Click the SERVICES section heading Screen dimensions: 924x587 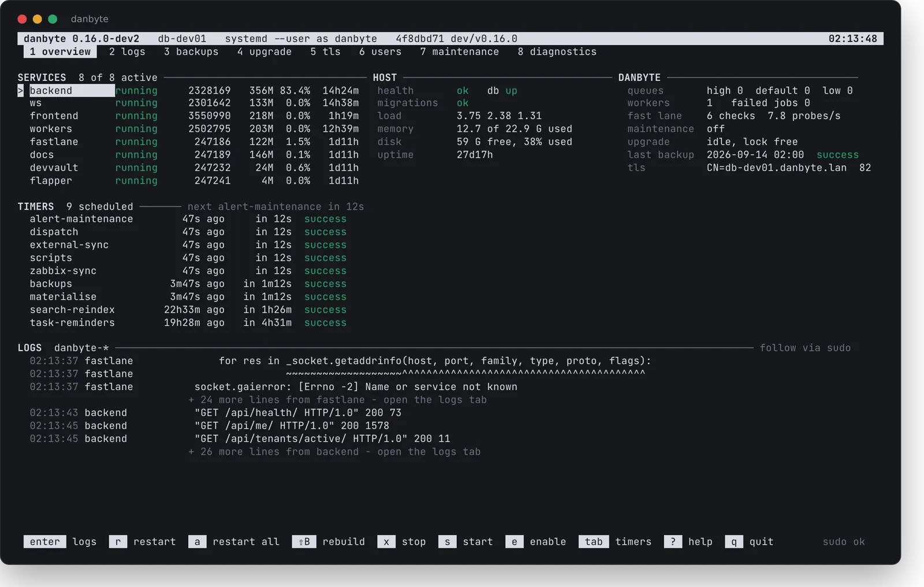click(42, 77)
